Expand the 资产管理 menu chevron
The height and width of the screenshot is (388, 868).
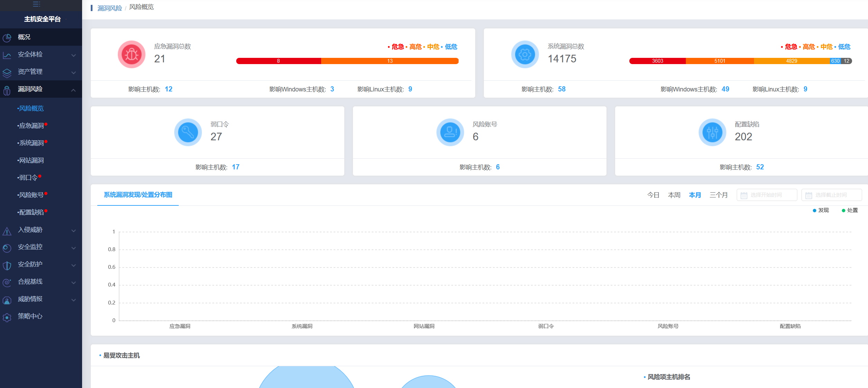[x=73, y=72]
